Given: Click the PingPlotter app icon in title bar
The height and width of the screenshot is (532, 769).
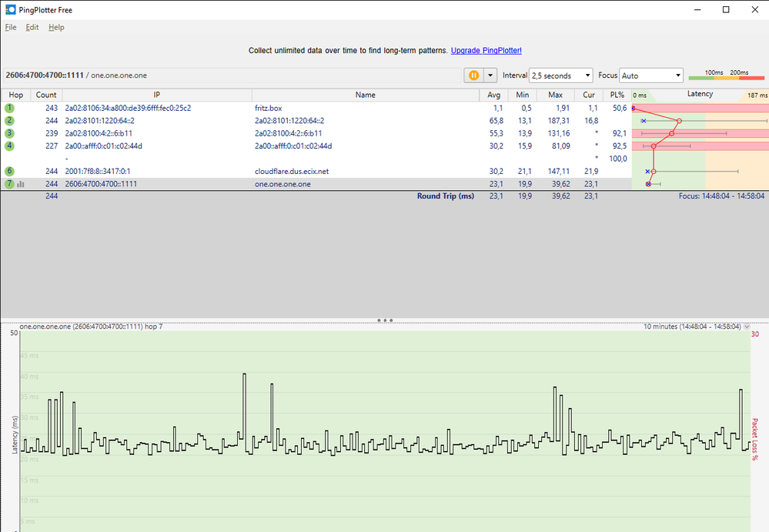Looking at the screenshot, I should (10, 10).
